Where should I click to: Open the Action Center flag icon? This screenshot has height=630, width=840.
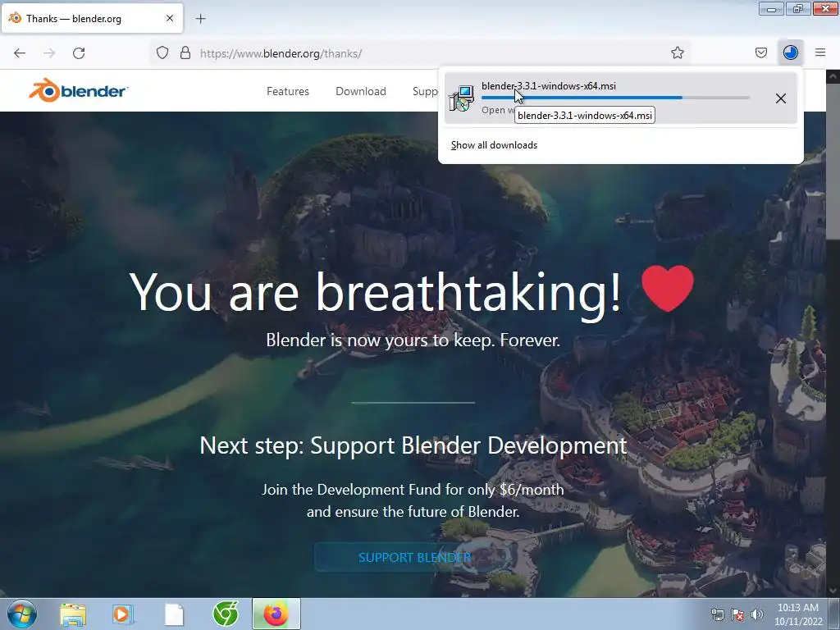pos(737,614)
